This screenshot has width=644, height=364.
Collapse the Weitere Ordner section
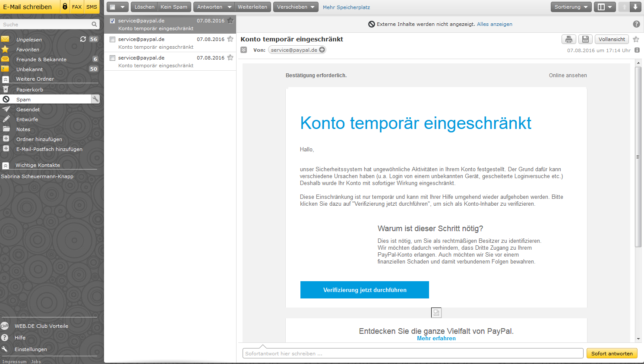pos(6,79)
